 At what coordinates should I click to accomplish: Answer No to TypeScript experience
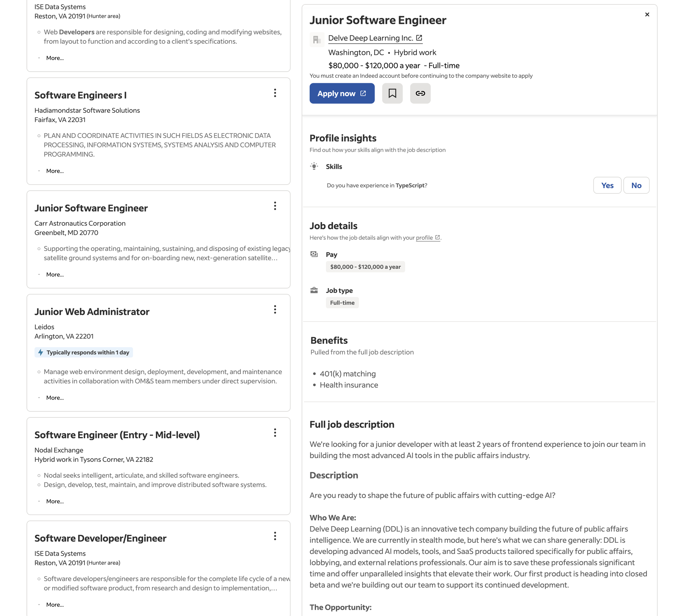click(636, 185)
